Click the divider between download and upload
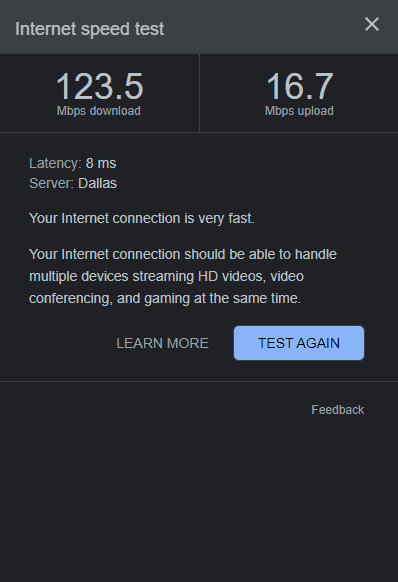This screenshot has height=582, width=398. pos(199,93)
